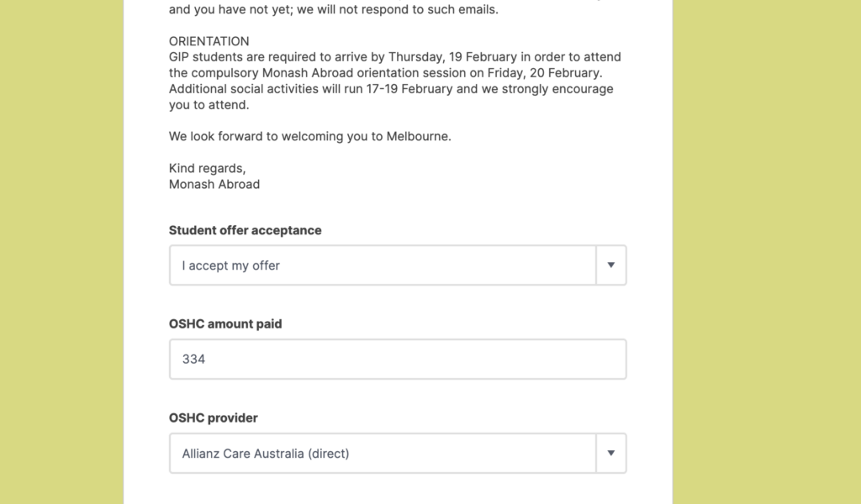Screen dimensions: 861x504
Task: Click the "We look forward to welcoming you" sentence
Action: (x=309, y=136)
